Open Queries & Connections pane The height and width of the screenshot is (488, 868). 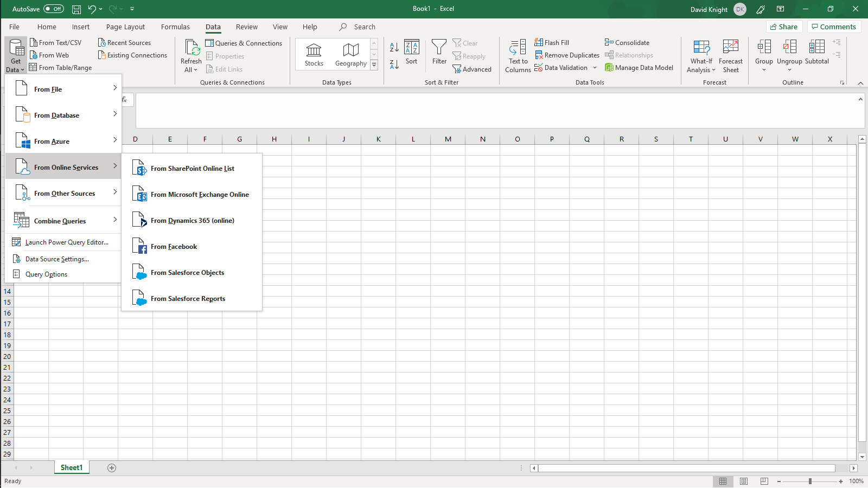[244, 43]
